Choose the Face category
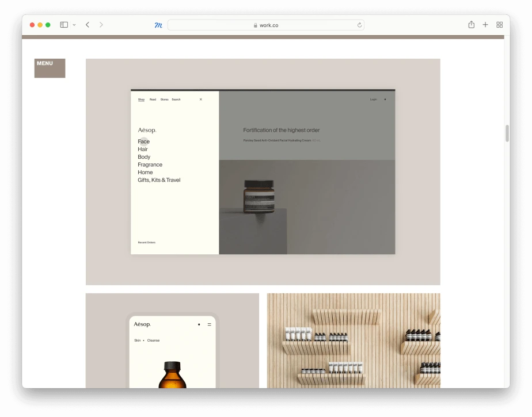 pyautogui.click(x=143, y=141)
